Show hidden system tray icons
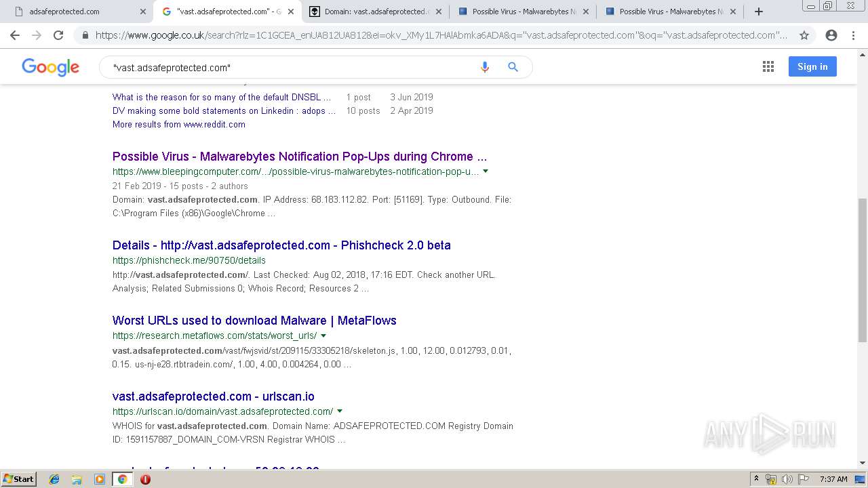This screenshot has height=488, width=868. click(756, 479)
